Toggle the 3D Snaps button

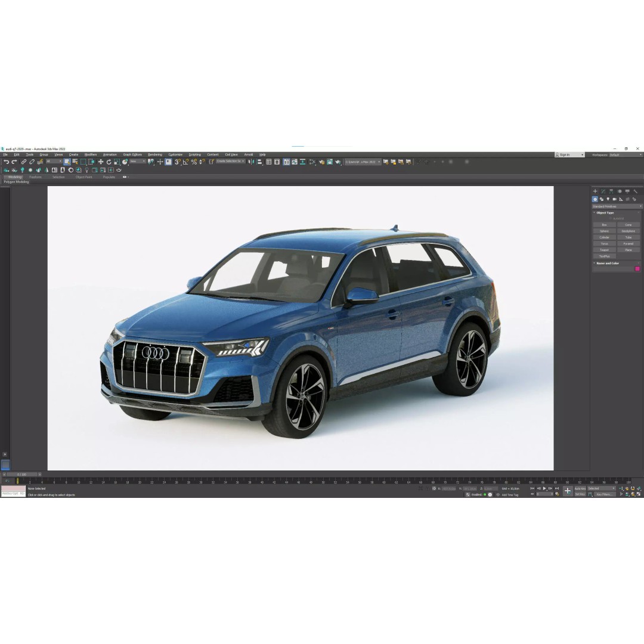pyautogui.click(x=178, y=162)
